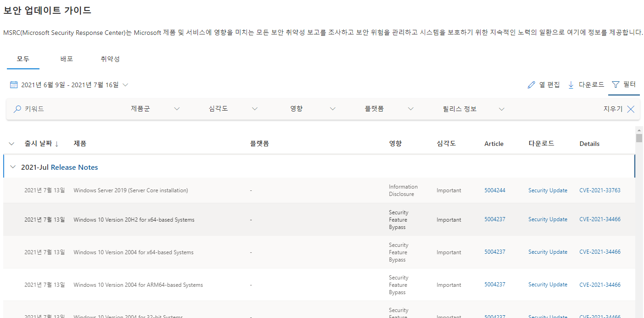This screenshot has height=318, width=644.
Task: Click Important severity in Server 2019 row
Action: 449,190
